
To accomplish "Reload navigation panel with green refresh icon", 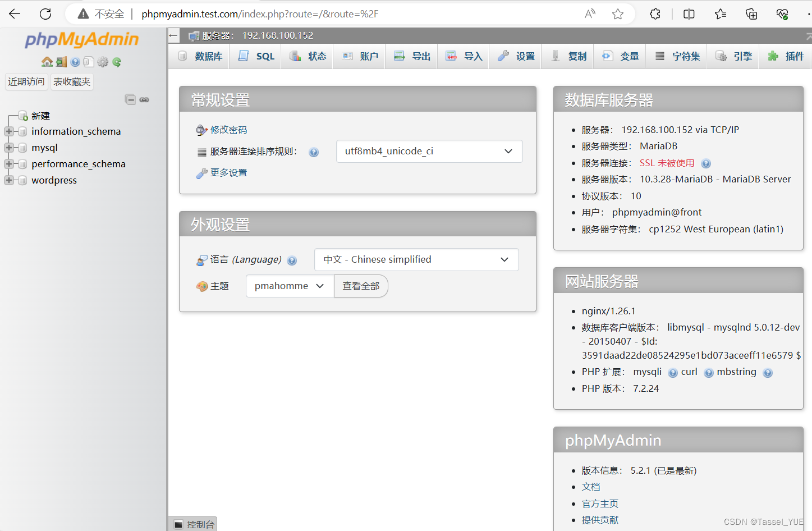I will click(117, 62).
